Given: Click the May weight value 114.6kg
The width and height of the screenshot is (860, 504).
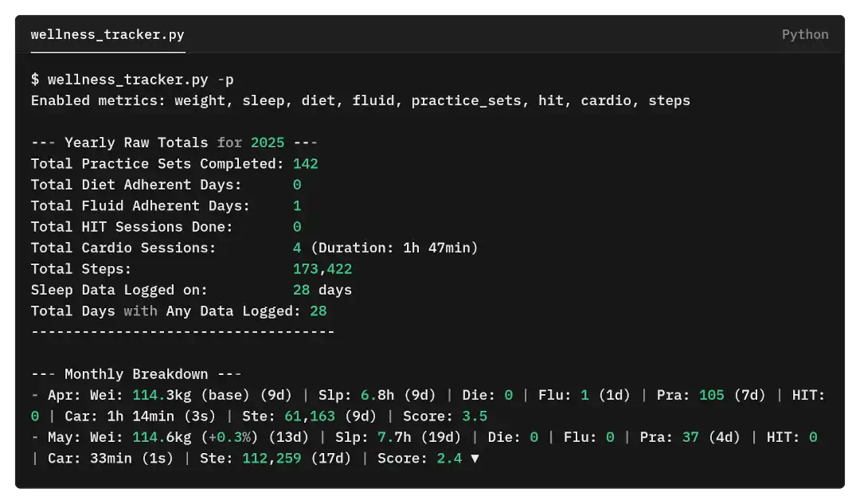Looking at the screenshot, I should (162, 437).
